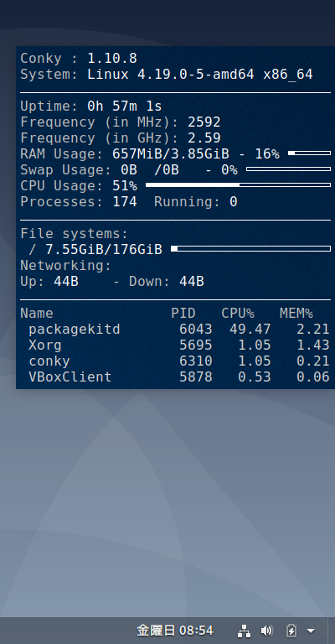Click the Linux 4.19.0-5-amd64 x86_64 text
Image resolution: width=335 pixels, height=644 pixels.
click(x=200, y=75)
